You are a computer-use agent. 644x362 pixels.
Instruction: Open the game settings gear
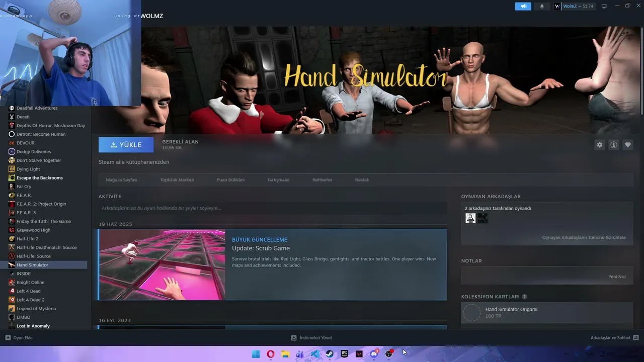(600, 145)
